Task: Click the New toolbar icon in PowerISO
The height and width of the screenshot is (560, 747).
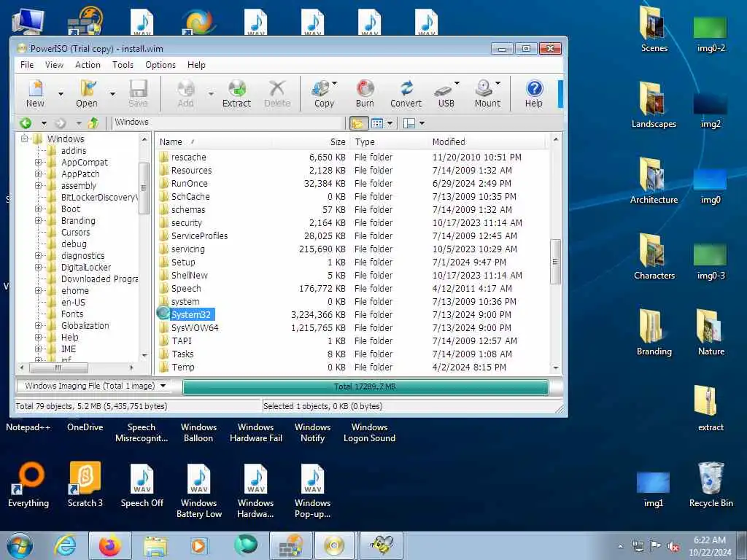Action: pos(35,93)
